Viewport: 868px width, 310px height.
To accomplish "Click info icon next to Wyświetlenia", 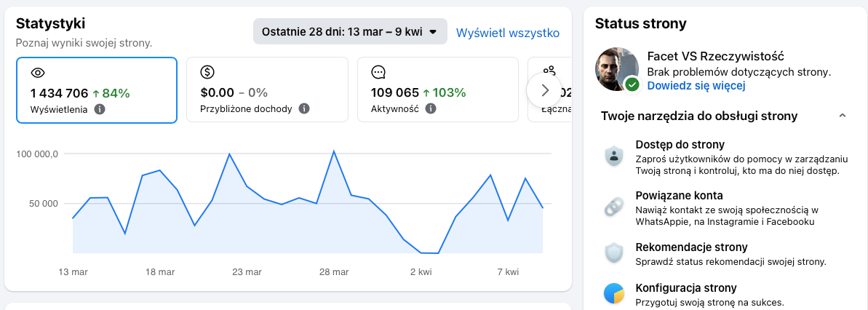I will [100, 109].
